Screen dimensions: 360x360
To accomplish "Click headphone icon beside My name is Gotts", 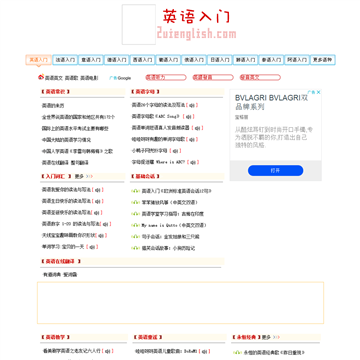I will pyautogui.click(x=135, y=225).
